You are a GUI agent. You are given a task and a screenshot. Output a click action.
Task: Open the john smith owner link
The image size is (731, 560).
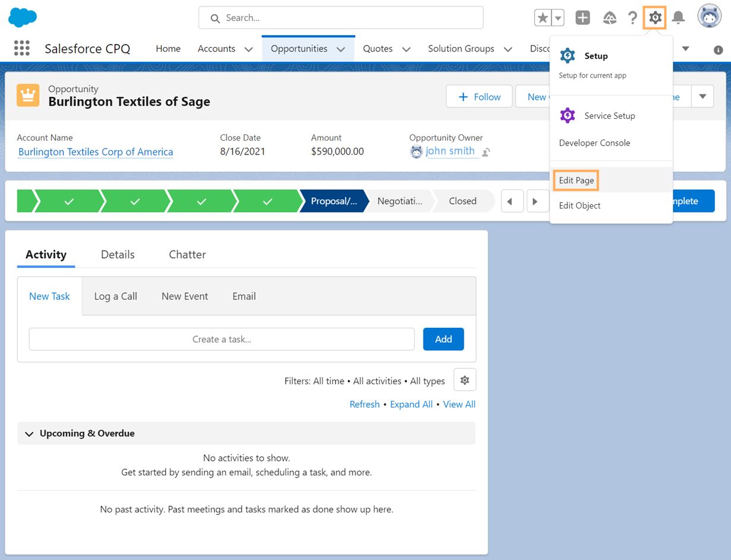pyautogui.click(x=450, y=151)
